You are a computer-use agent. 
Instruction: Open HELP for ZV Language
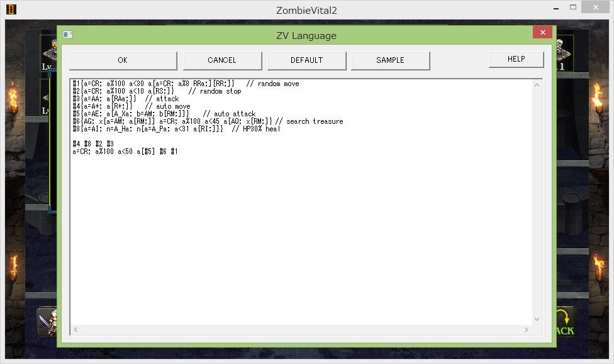click(x=516, y=58)
